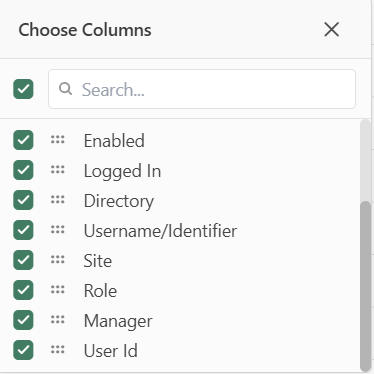Close the Choose Columns panel
Viewport: 374px width, 374px height.
click(332, 29)
